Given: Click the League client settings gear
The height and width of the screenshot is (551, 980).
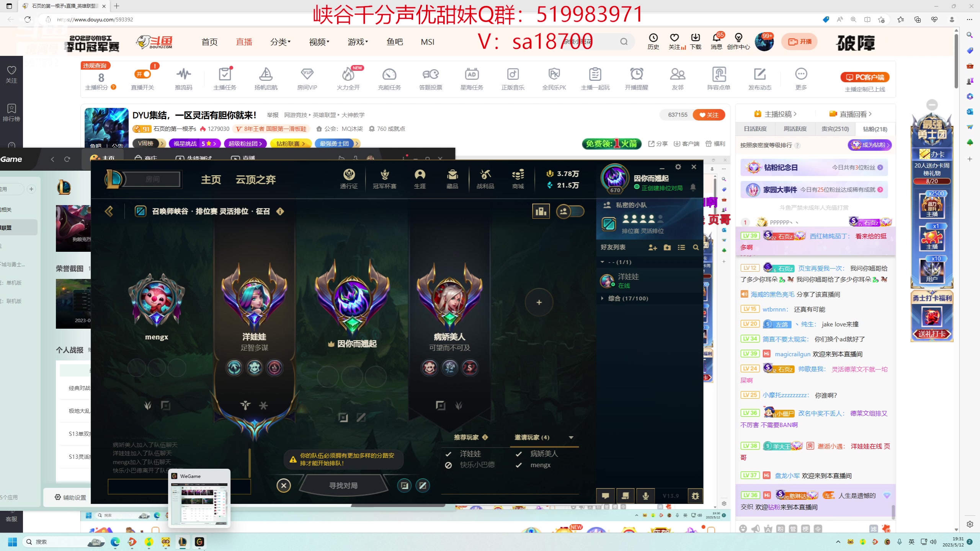Looking at the screenshot, I should point(678,167).
